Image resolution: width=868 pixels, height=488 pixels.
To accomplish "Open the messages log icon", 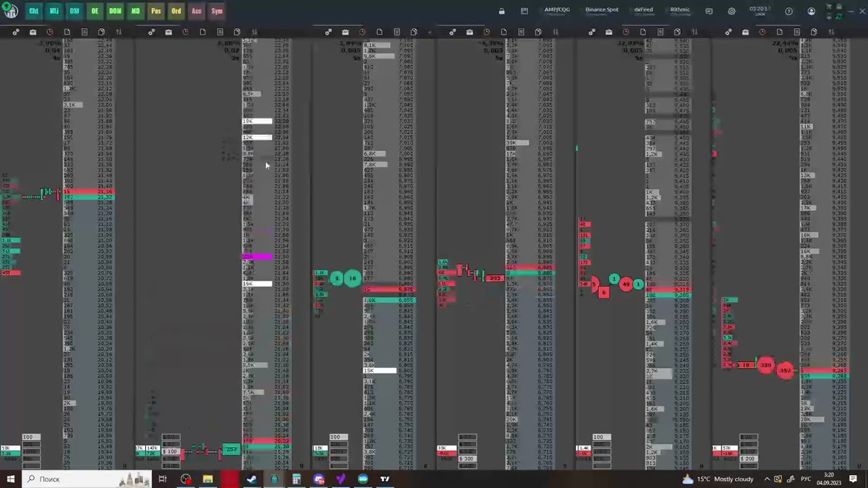I will 709,11.
